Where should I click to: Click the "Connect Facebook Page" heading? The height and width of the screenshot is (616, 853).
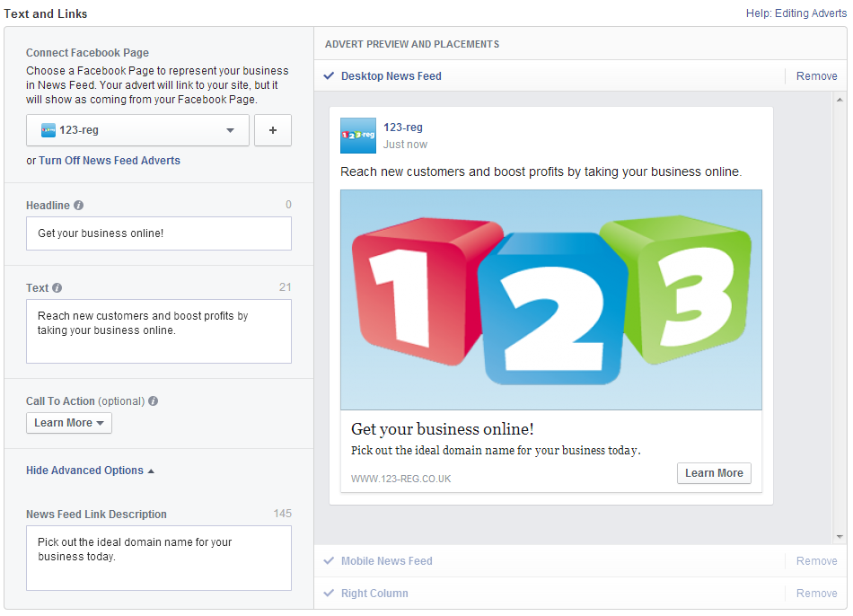tap(88, 53)
